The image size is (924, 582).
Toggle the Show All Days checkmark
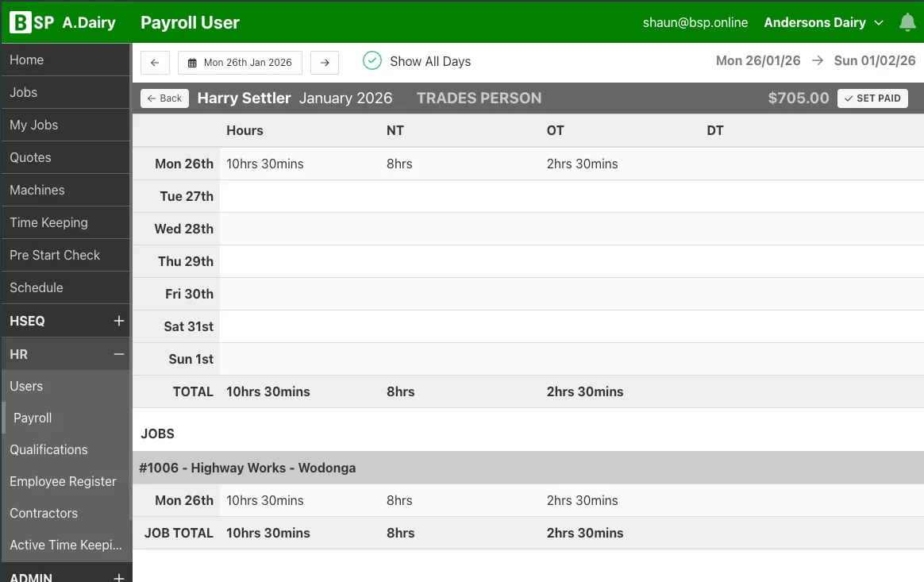372,60
